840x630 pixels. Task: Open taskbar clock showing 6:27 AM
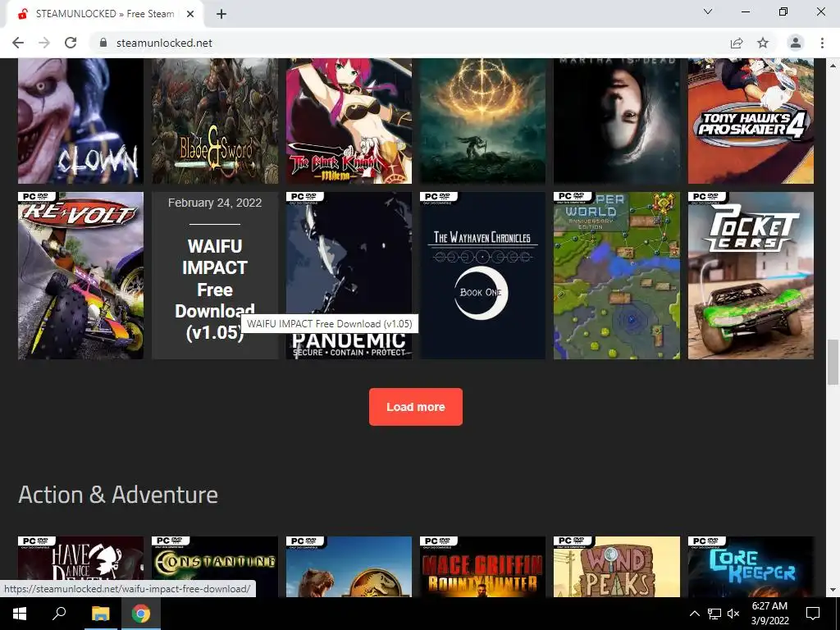tap(769, 614)
